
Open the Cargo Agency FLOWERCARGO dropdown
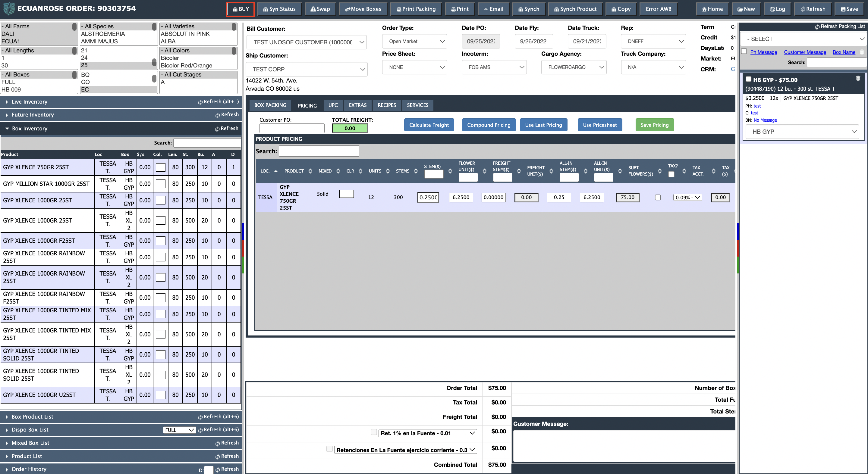click(x=574, y=67)
